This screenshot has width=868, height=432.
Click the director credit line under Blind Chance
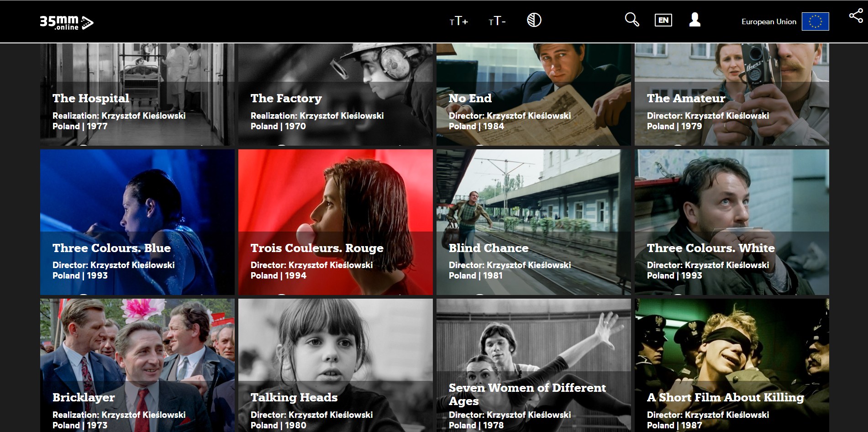510,265
